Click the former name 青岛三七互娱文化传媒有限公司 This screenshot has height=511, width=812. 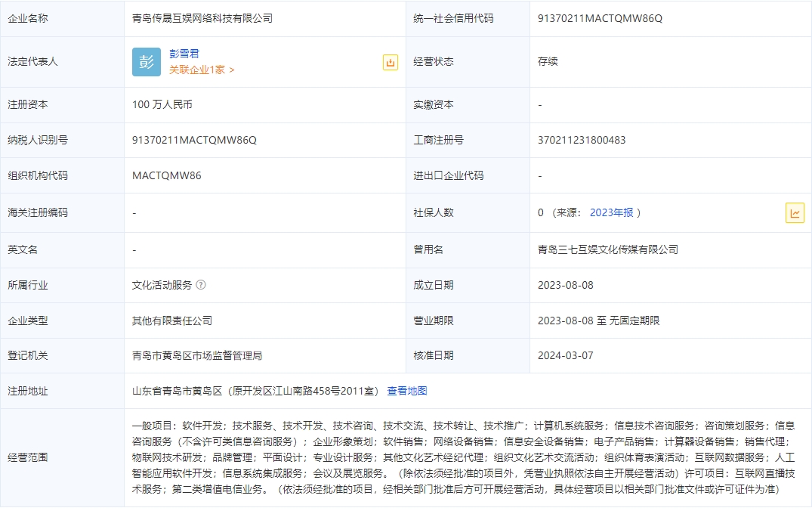(x=607, y=249)
